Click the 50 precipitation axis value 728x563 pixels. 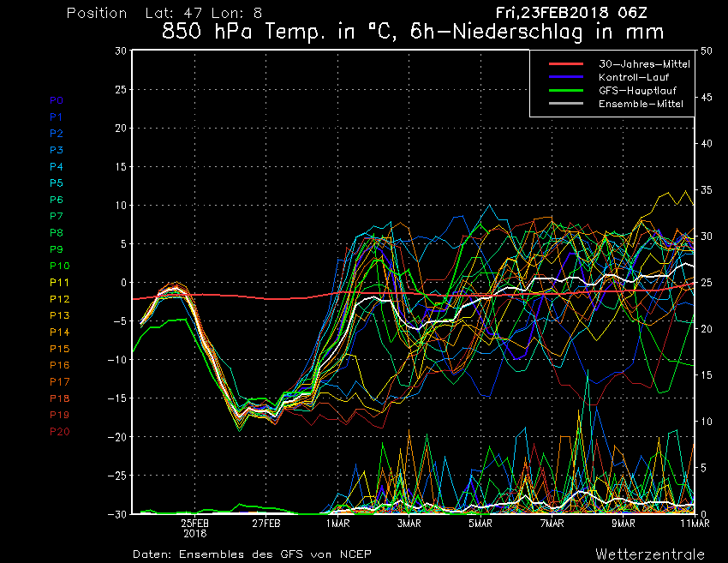click(x=707, y=51)
